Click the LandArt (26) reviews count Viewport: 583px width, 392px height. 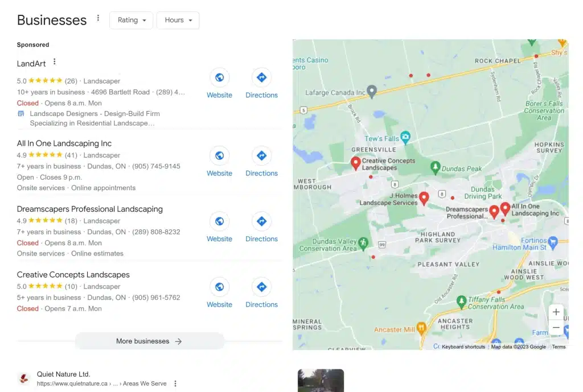pos(71,81)
